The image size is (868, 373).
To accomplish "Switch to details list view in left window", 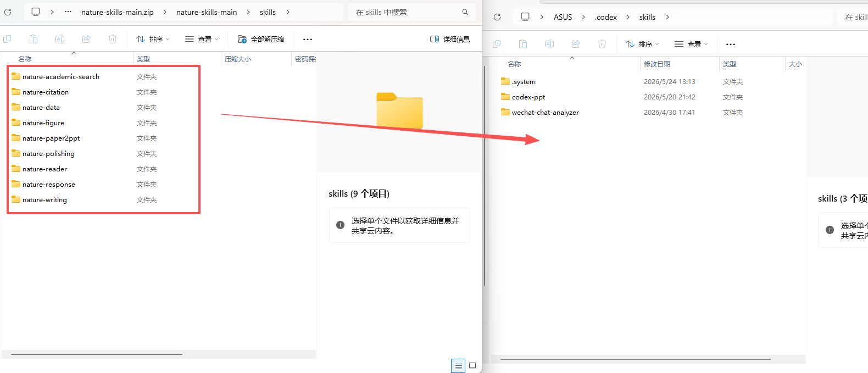I will tap(458, 366).
